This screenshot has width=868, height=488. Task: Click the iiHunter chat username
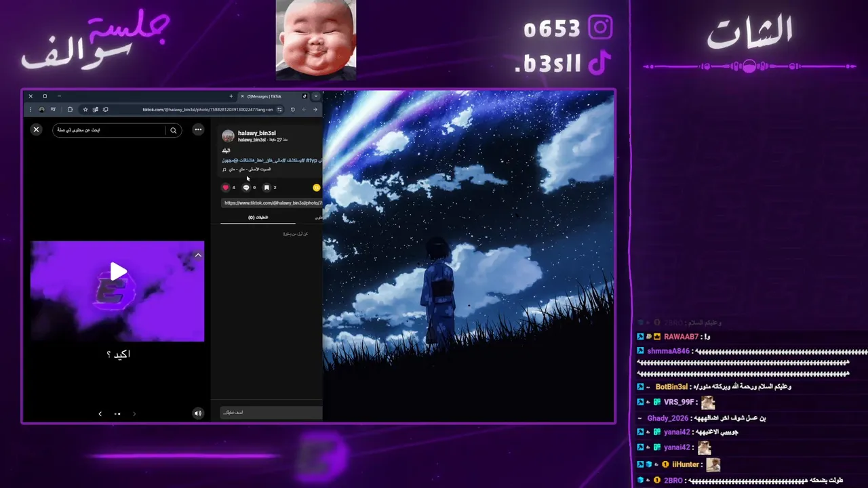[x=686, y=465]
